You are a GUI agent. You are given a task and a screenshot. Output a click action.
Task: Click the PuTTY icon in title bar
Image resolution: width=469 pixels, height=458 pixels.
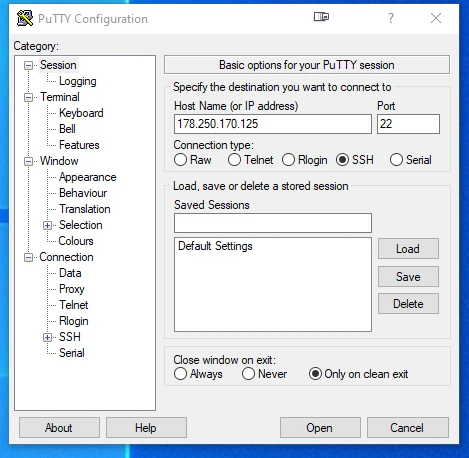point(25,18)
